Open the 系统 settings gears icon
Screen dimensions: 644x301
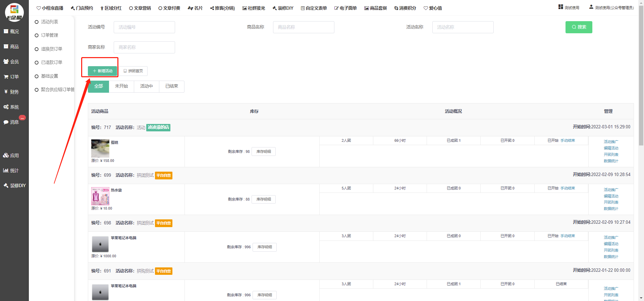tap(11, 107)
